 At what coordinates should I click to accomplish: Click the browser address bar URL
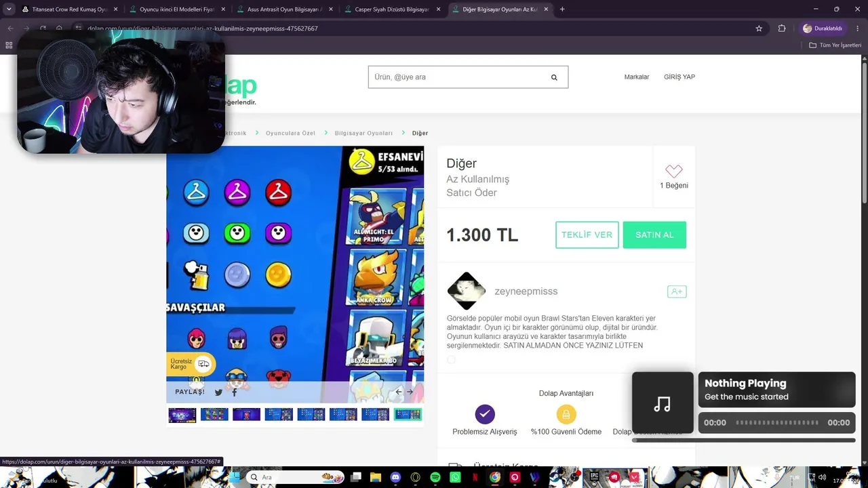pyautogui.click(x=203, y=28)
